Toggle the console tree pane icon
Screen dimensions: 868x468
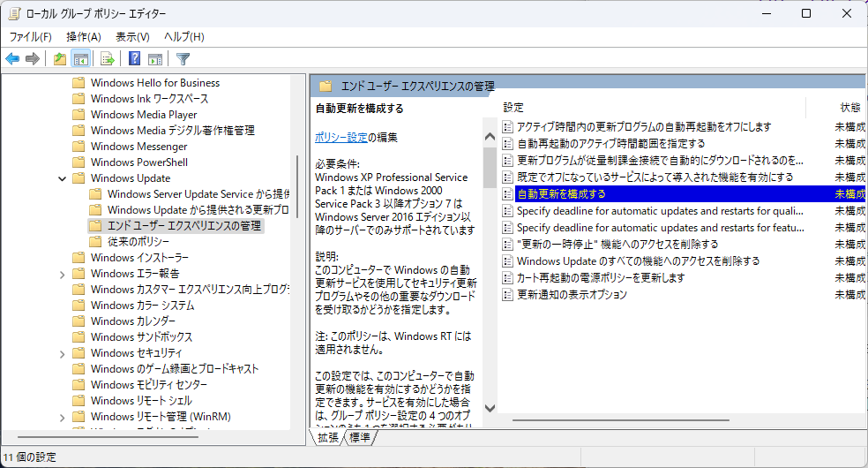[81, 58]
